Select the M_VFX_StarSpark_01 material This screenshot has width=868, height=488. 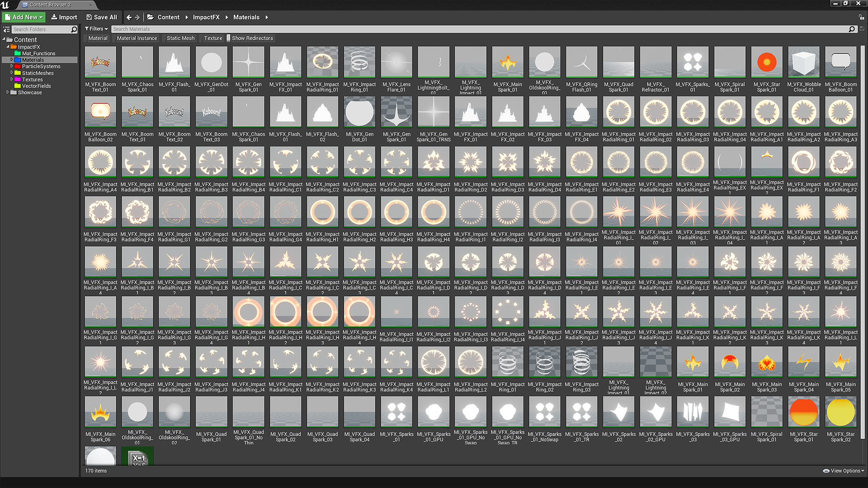pyautogui.click(x=767, y=69)
